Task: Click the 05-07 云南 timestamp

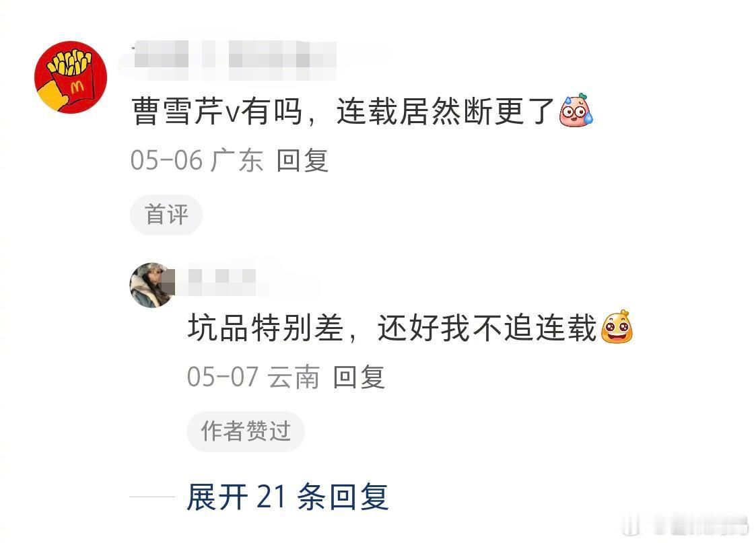Action: point(254,376)
